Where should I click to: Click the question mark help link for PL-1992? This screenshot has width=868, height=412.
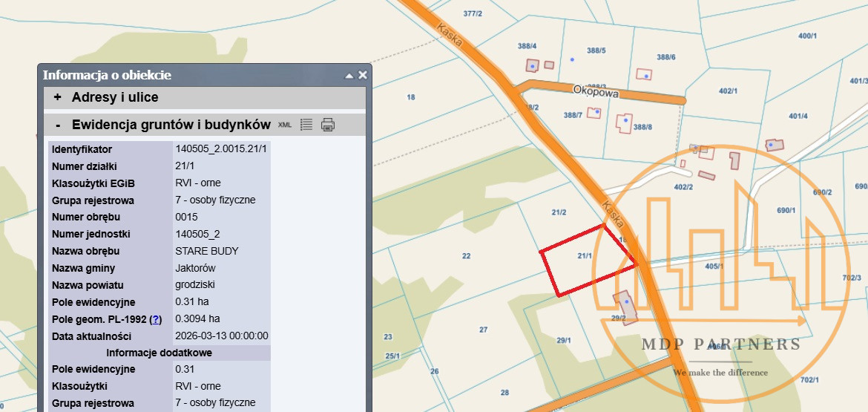[x=156, y=319]
